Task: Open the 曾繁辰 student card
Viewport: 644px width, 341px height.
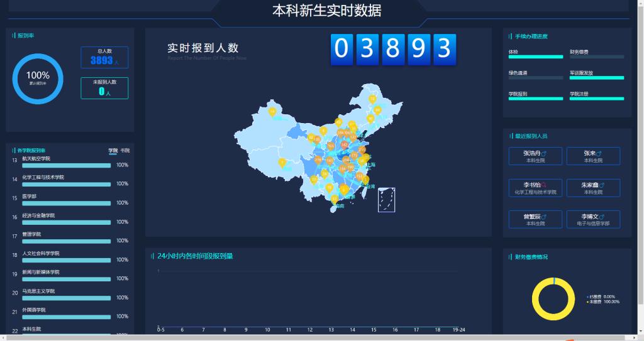Action: [535, 219]
